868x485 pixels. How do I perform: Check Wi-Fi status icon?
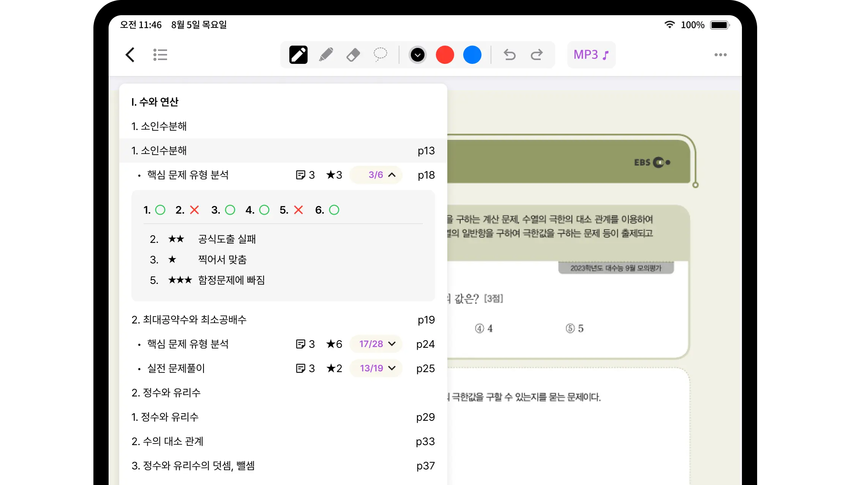click(x=669, y=25)
